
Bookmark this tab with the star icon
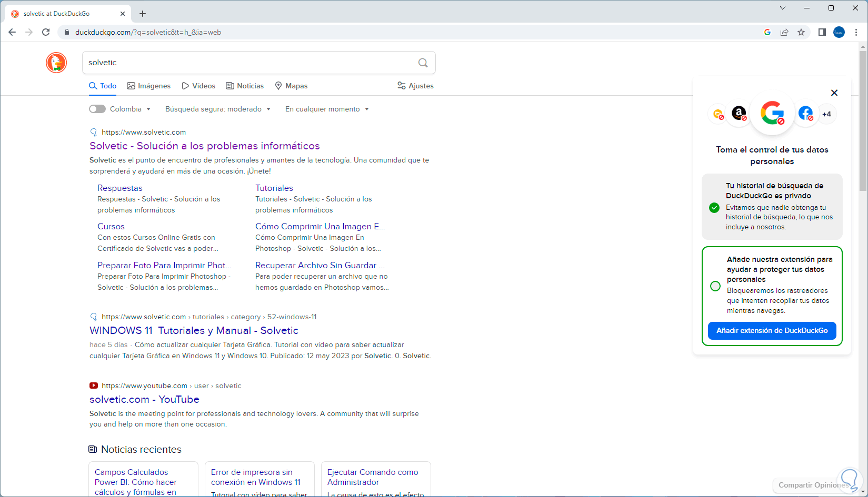point(801,32)
